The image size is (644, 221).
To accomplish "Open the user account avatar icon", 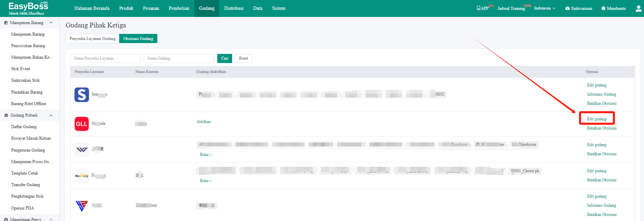I will tap(638, 8).
